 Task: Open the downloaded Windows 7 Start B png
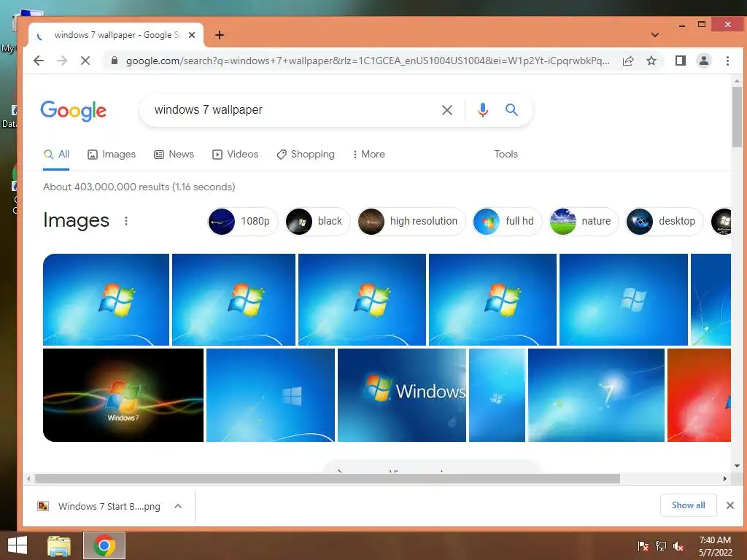[x=99, y=506]
